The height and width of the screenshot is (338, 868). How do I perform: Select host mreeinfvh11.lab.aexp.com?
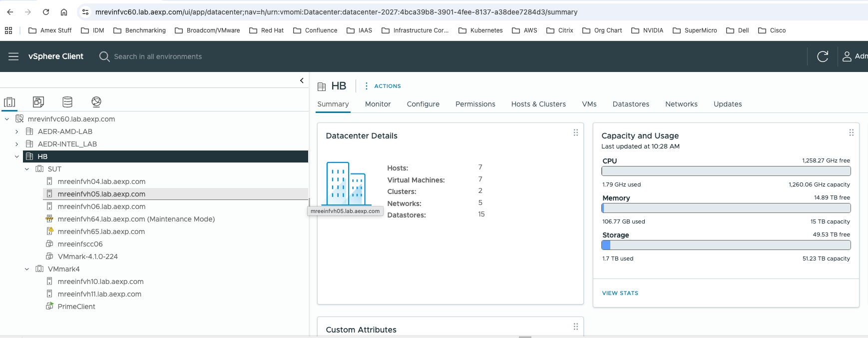pyautogui.click(x=99, y=294)
